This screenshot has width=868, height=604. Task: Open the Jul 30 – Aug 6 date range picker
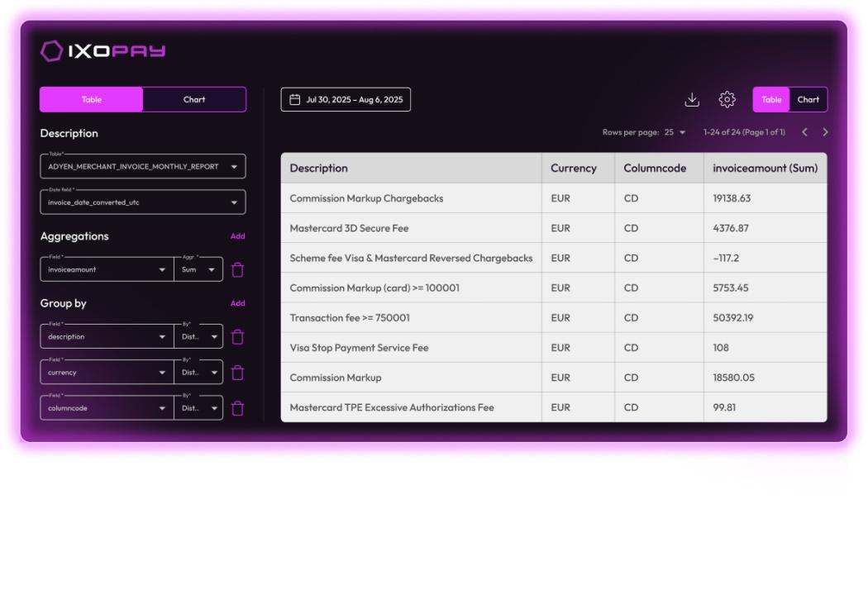(x=346, y=100)
